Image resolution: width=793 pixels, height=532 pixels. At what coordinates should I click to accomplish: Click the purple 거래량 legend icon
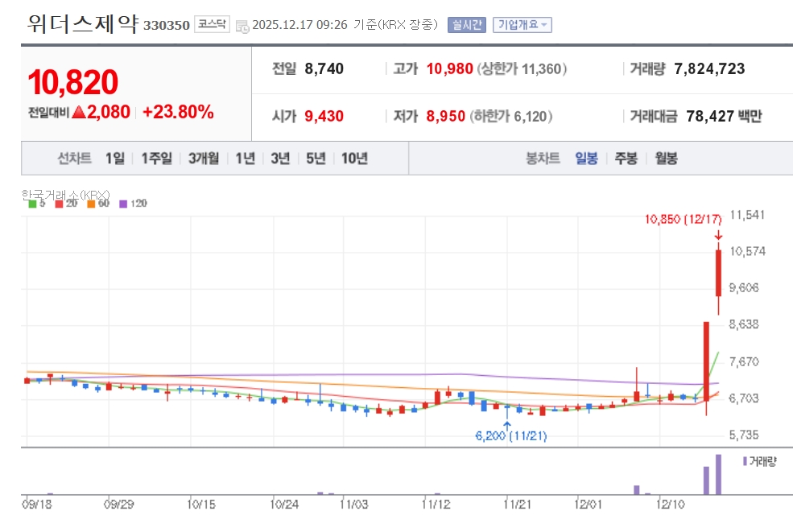pos(745,460)
